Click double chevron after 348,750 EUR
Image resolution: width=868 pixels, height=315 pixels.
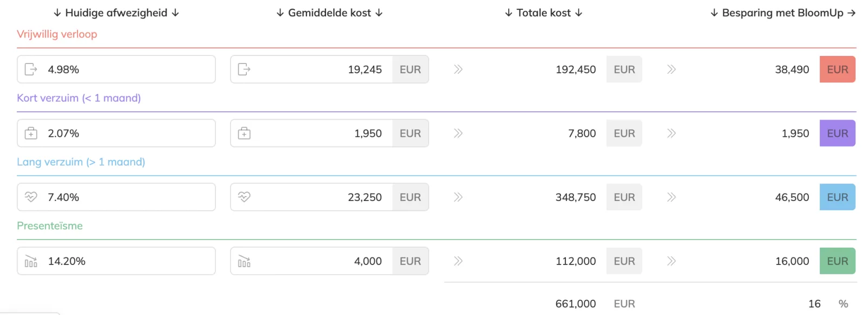pyautogui.click(x=671, y=197)
